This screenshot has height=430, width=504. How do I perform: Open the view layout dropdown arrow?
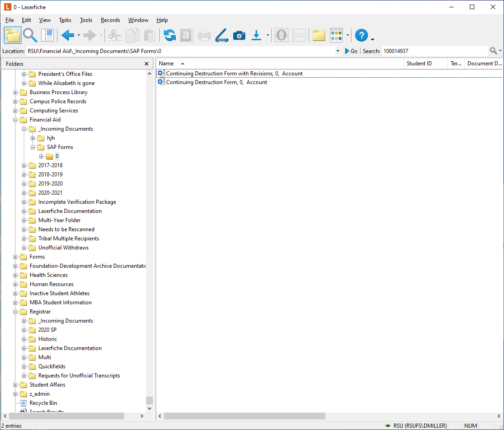point(347,35)
